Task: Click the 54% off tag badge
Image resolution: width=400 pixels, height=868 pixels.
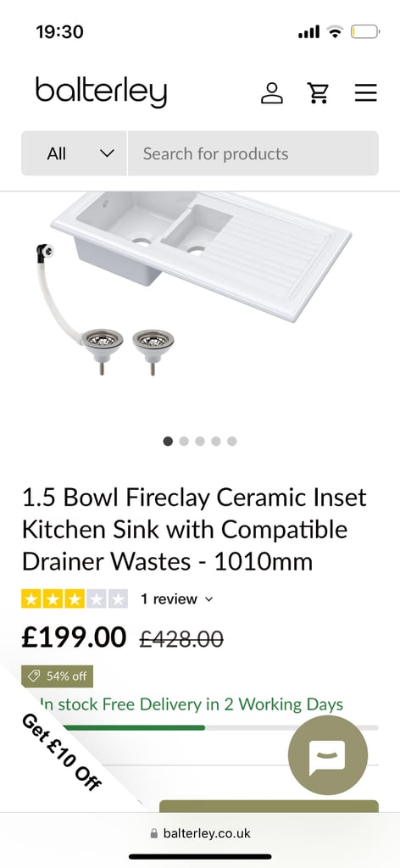Action: [x=57, y=676]
